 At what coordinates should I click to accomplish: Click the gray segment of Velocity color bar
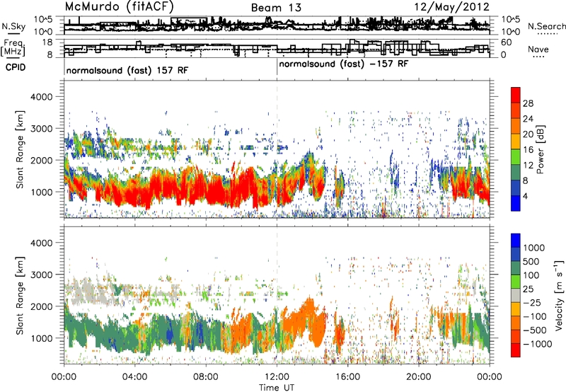[516, 296]
